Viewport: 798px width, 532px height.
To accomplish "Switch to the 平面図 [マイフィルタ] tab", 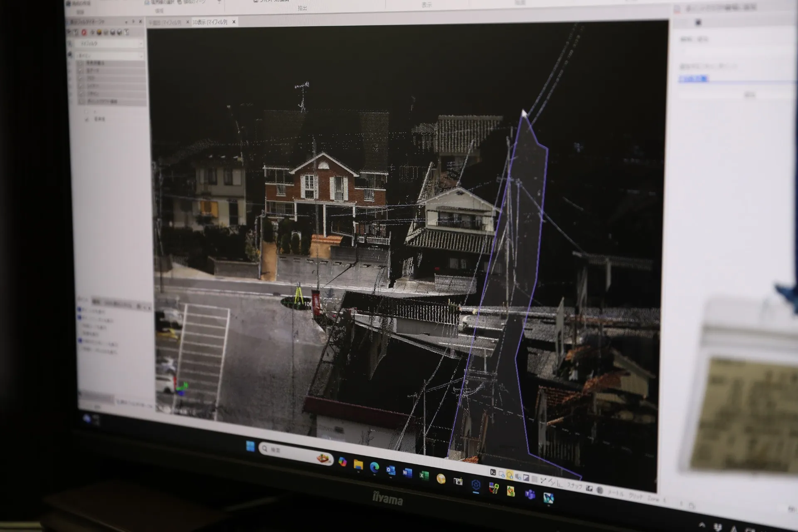I will 165,22.
